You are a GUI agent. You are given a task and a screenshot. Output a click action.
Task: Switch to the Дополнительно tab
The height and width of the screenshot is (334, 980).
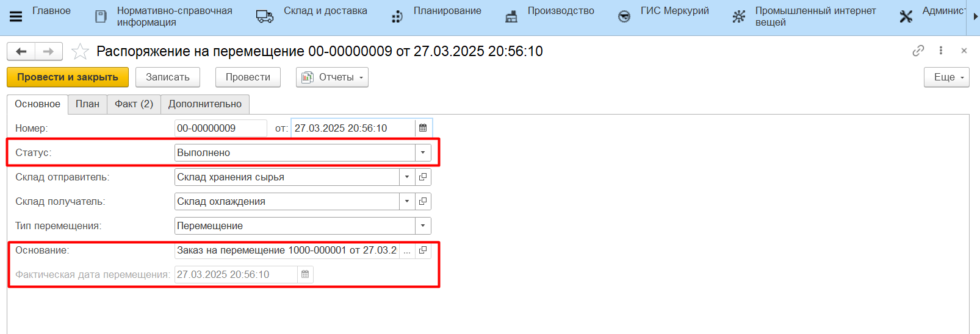204,104
